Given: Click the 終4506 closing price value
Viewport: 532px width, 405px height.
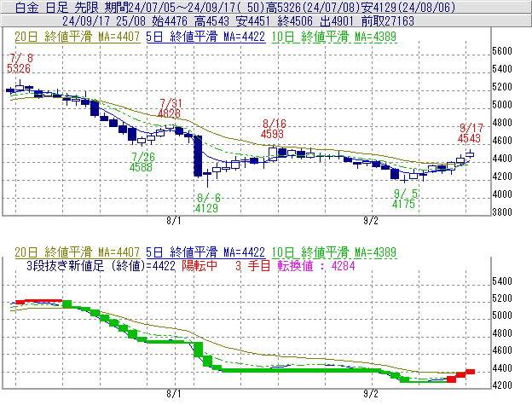Looking at the screenshot, I should click(x=295, y=21).
